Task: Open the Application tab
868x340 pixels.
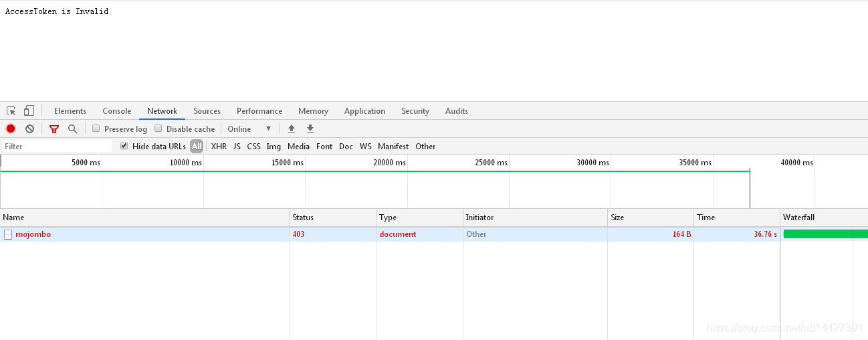Action: point(364,111)
